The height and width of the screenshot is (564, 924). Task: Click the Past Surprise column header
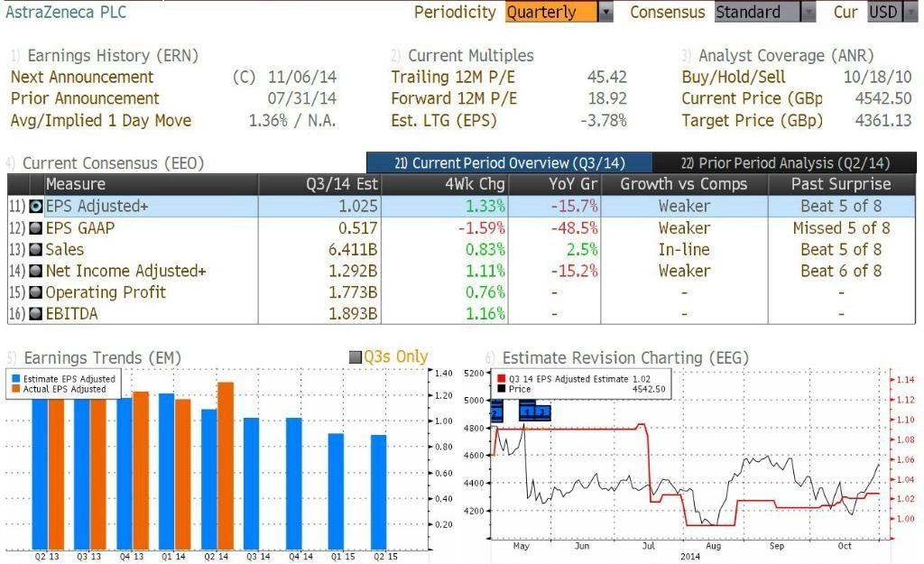[x=842, y=184]
